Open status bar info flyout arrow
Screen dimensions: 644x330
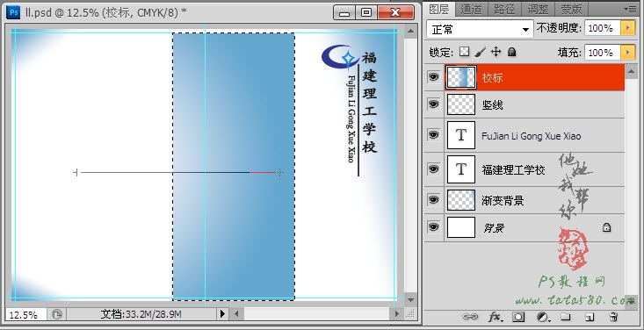(x=222, y=314)
